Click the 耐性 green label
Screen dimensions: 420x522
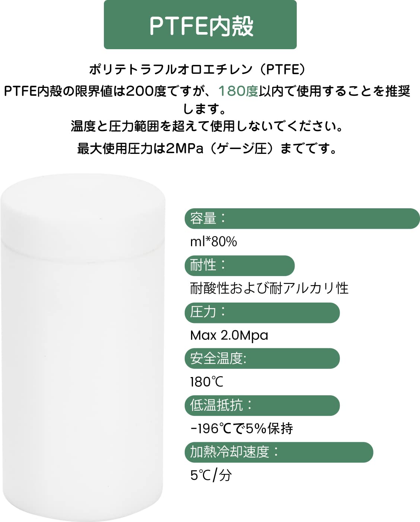click(x=240, y=266)
